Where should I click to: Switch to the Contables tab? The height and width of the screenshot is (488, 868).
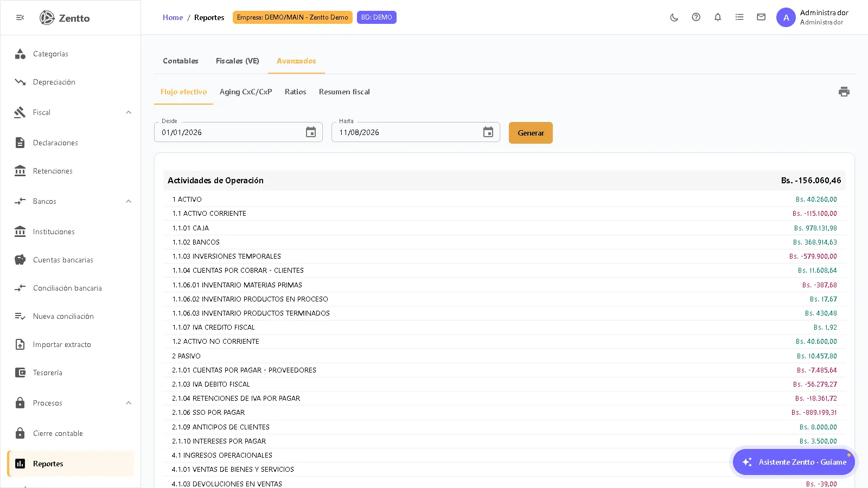point(181,61)
